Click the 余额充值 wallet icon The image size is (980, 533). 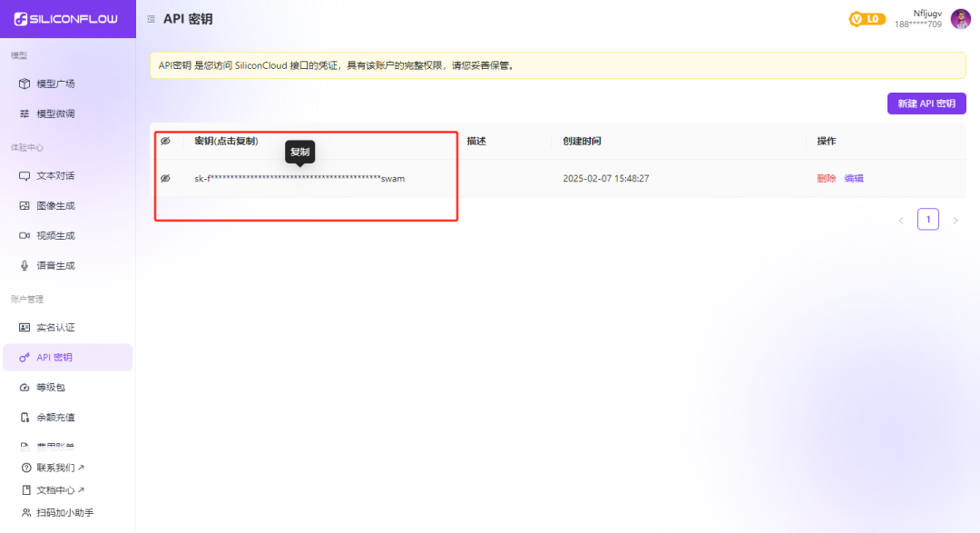point(24,418)
